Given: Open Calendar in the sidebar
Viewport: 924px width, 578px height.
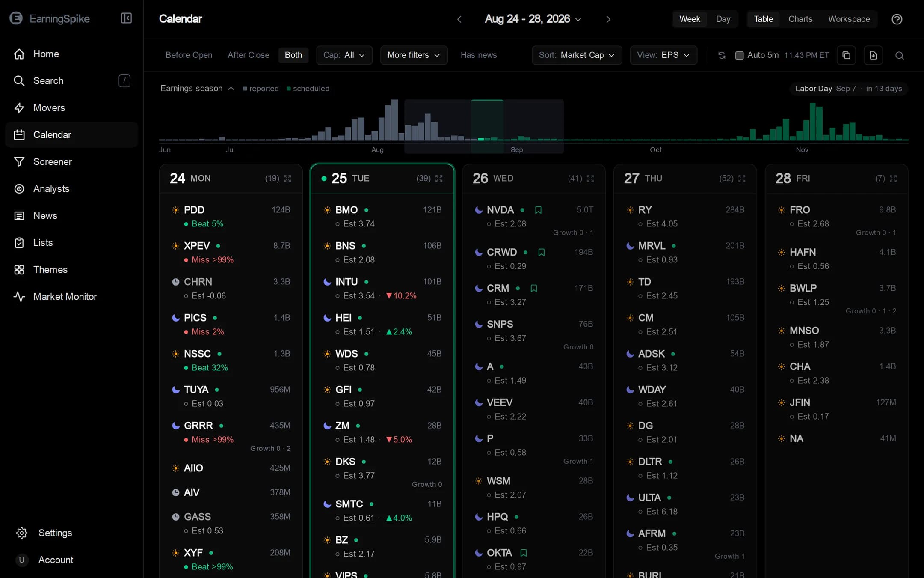Looking at the screenshot, I should 71,135.
